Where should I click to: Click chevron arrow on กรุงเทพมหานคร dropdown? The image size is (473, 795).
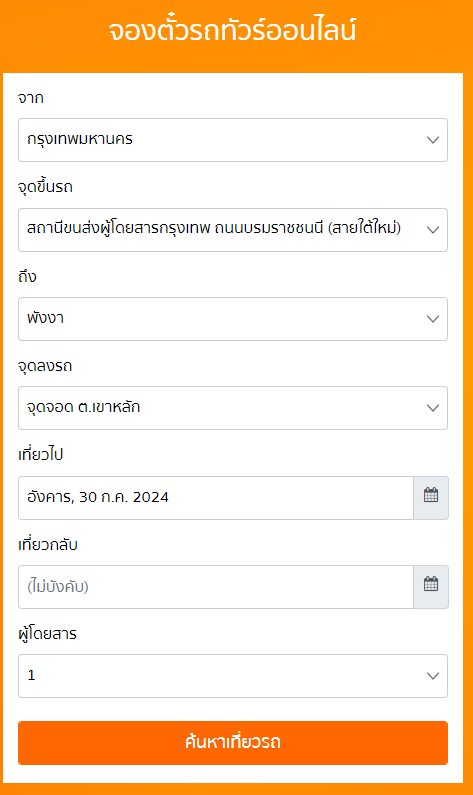coord(432,140)
